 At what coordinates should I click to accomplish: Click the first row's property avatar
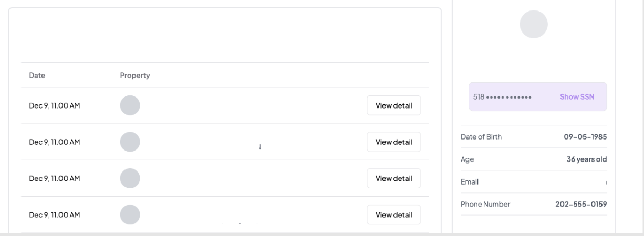[130, 105]
